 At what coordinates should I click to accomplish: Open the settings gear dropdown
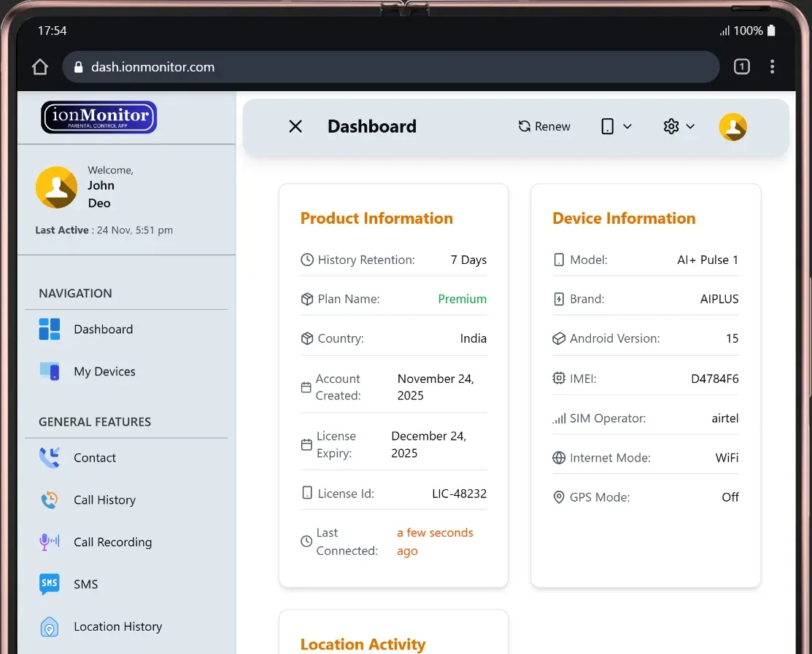[x=678, y=126]
